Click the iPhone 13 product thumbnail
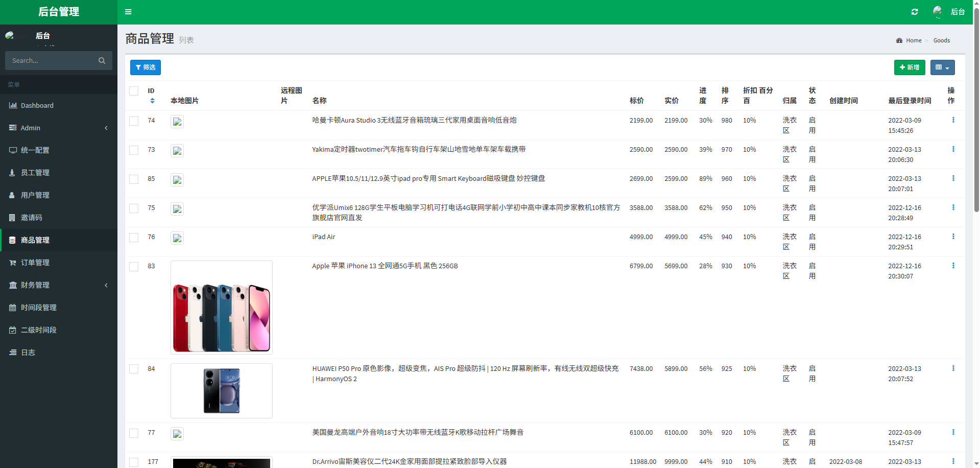This screenshot has width=980, height=468. pyautogui.click(x=222, y=308)
